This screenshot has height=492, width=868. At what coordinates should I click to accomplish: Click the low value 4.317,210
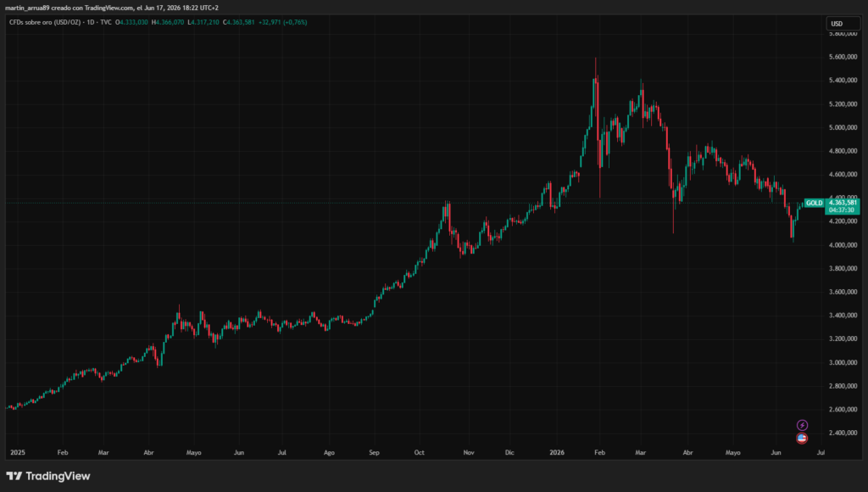pyautogui.click(x=205, y=22)
